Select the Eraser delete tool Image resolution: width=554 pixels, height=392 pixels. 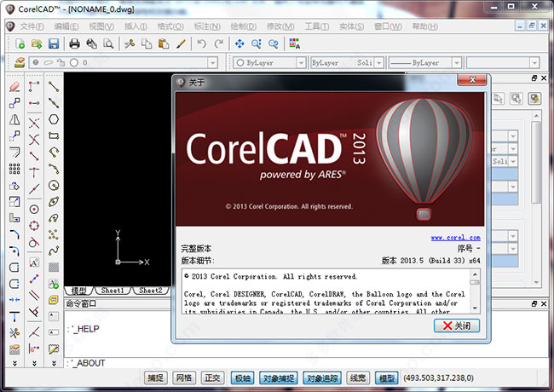pos(14,87)
